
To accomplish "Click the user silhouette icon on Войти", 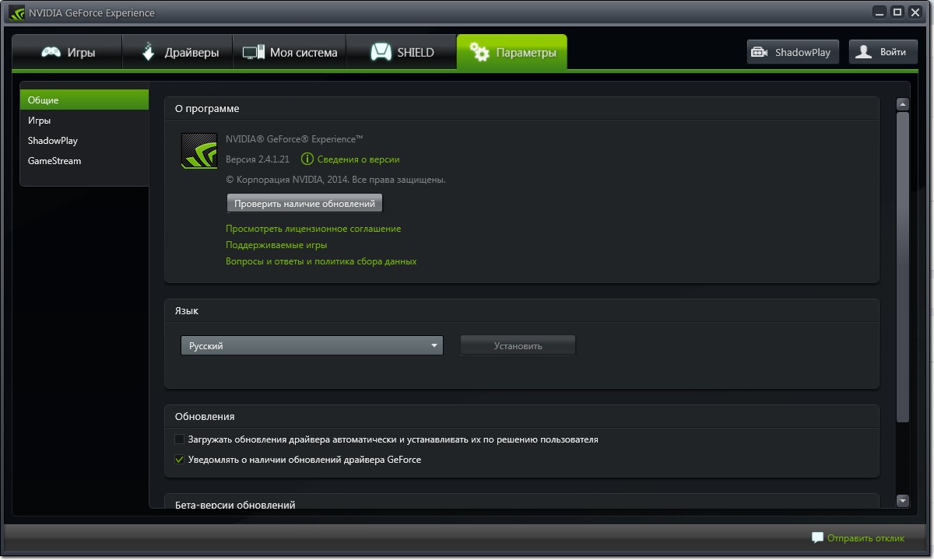I will pos(863,52).
